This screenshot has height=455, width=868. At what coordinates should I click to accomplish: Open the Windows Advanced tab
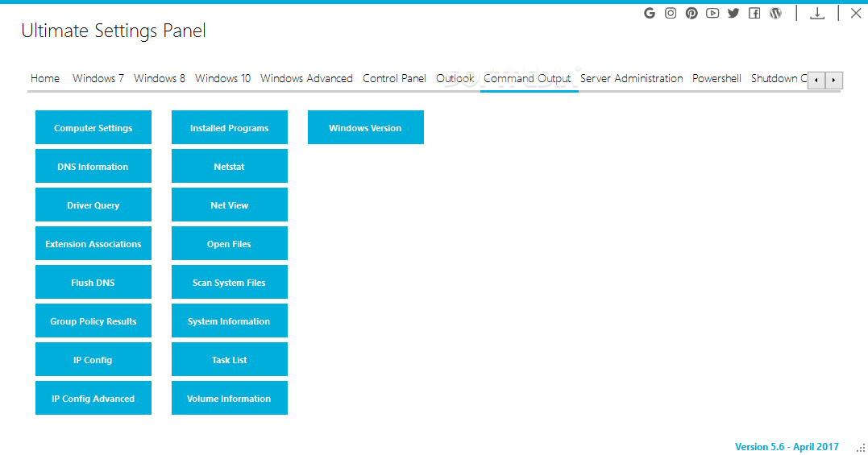pyautogui.click(x=307, y=78)
